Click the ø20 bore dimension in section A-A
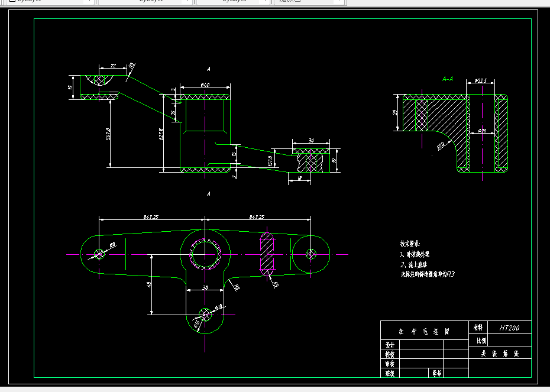550x392 pixels. (483, 131)
